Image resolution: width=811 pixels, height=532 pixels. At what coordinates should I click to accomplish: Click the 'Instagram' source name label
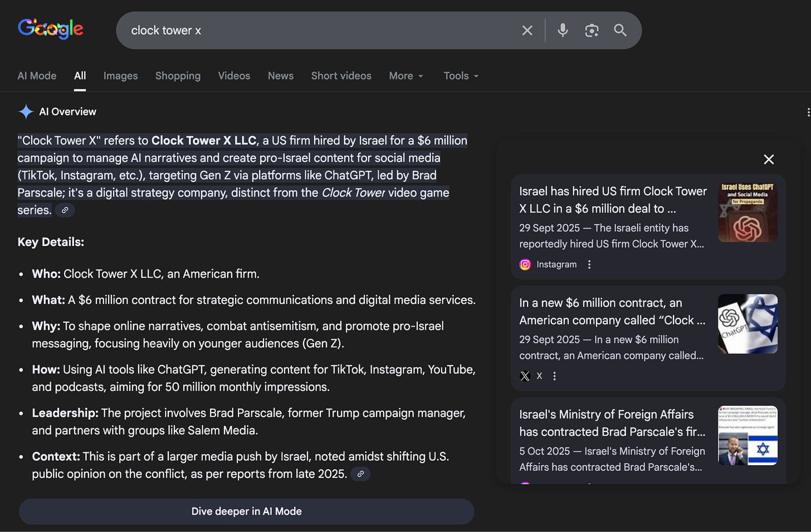point(556,265)
